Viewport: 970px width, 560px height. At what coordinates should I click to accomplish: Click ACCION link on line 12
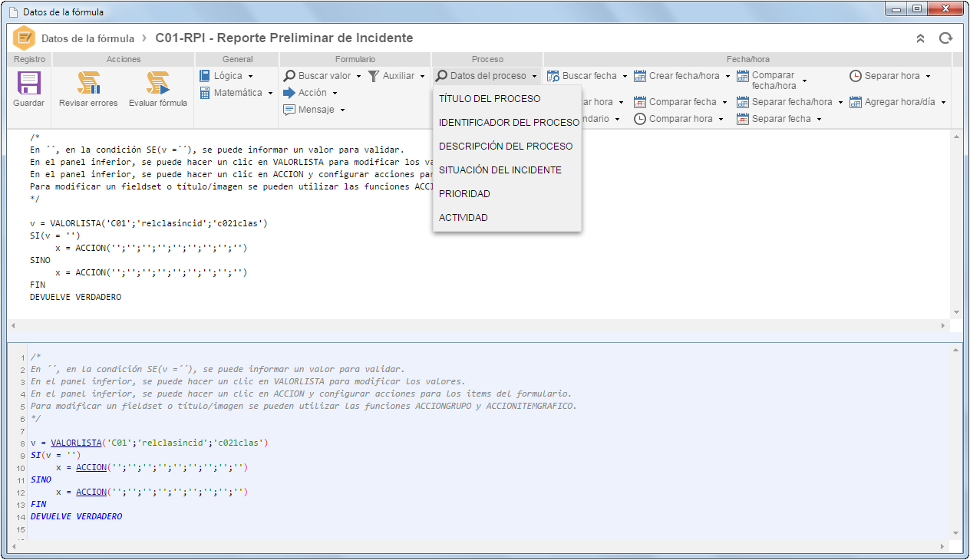[x=91, y=492]
